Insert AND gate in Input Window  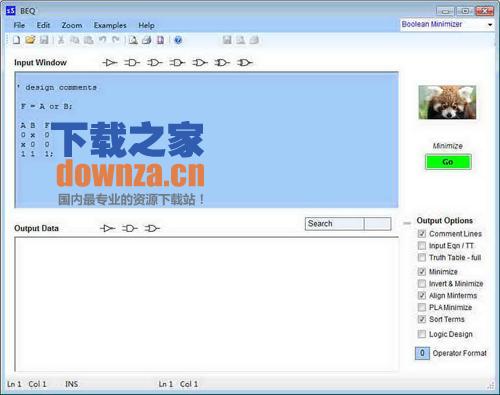click(x=132, y=63)
